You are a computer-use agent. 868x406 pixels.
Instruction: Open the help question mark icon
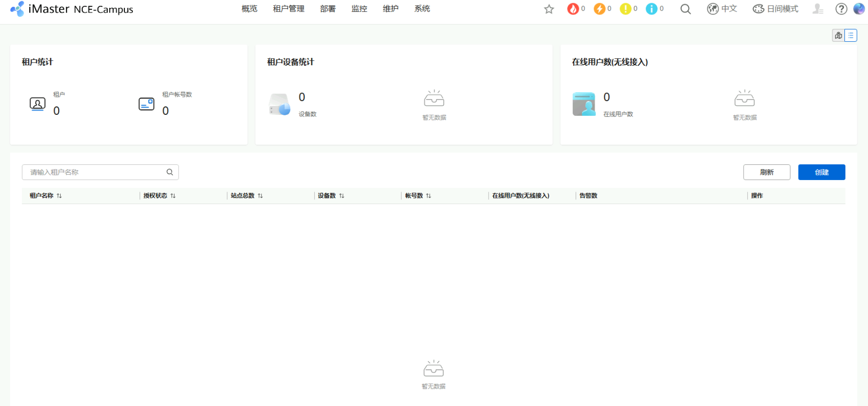(841, 9)
